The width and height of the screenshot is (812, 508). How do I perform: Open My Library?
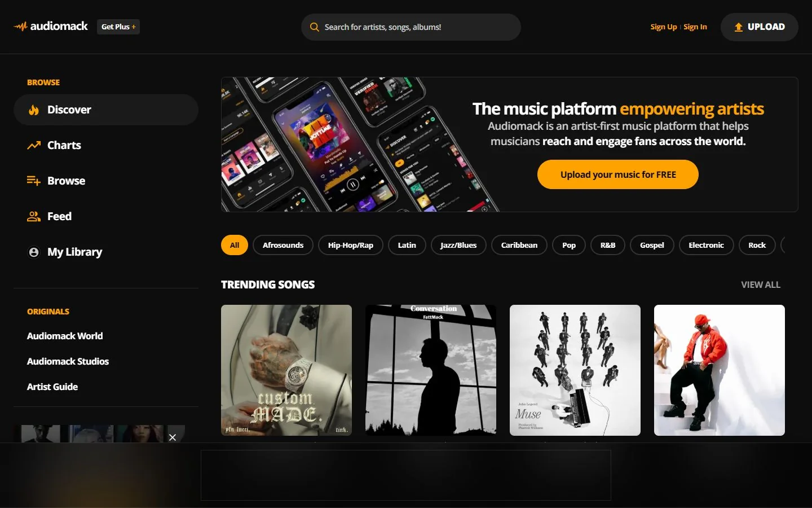[x=106, y=252]
